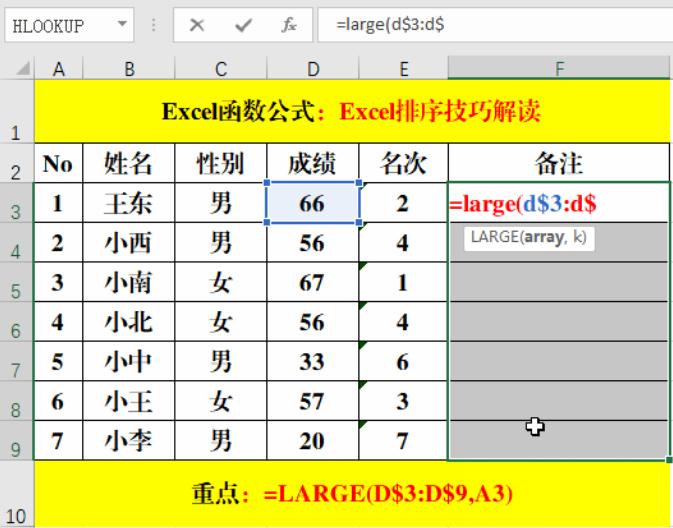Select row 3 header
Screen dimensions: 673x528
16,203
